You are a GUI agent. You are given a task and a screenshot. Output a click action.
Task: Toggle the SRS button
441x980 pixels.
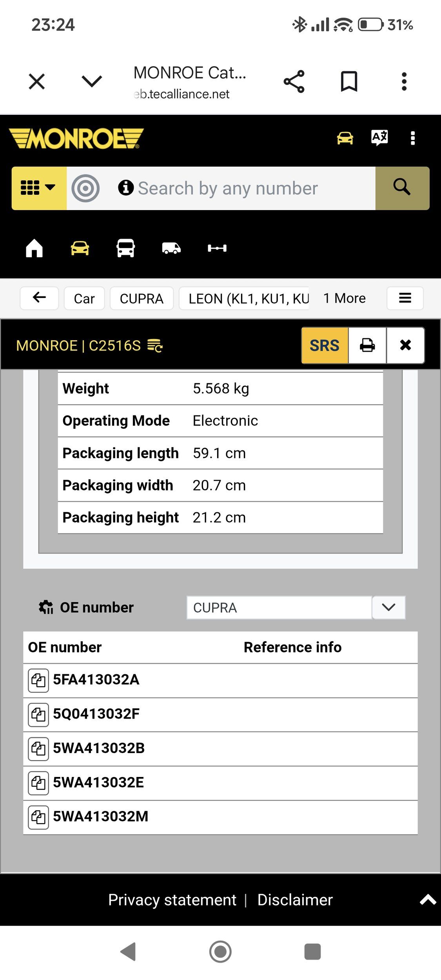pos(325,345)
